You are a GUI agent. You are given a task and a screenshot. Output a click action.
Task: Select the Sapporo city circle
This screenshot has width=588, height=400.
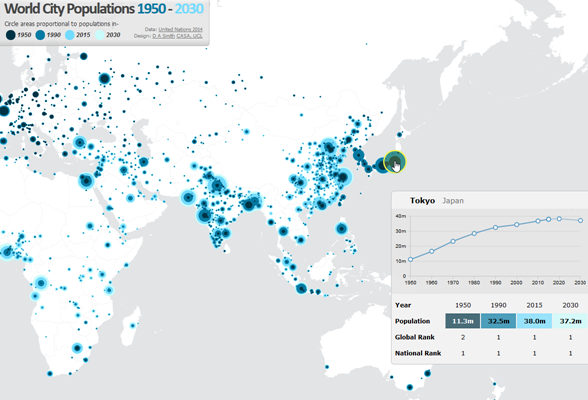(x=400, y=135)
